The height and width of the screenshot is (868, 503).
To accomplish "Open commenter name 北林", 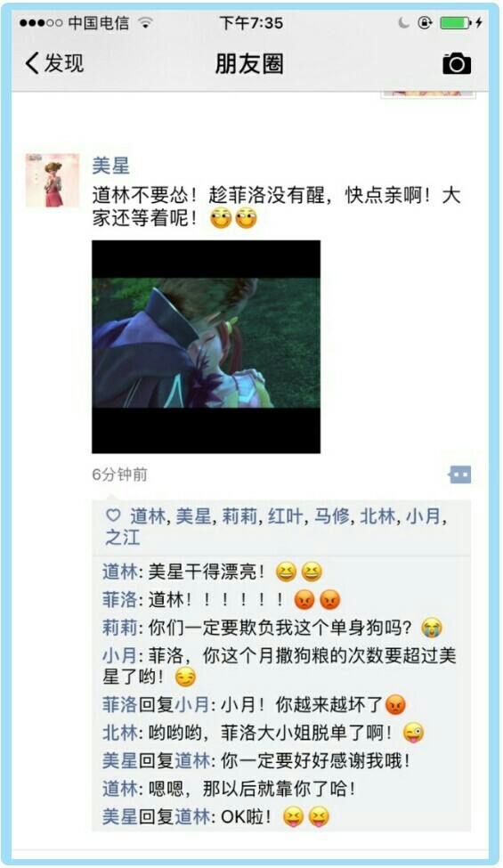I will 119,733.
